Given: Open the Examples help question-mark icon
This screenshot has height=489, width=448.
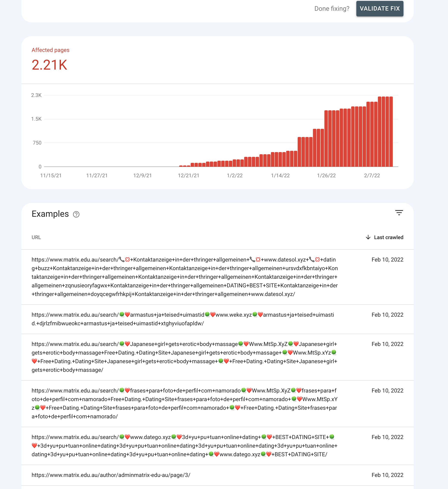Looking at the screenshot, I should pos(76,214).
